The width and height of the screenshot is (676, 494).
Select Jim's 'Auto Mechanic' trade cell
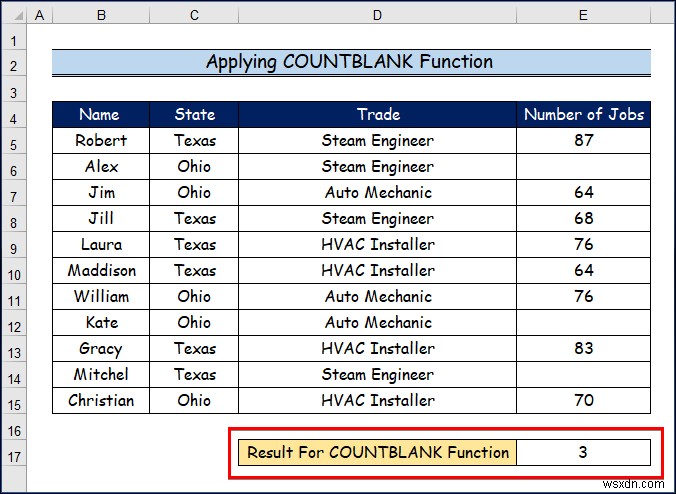point(377,193)
